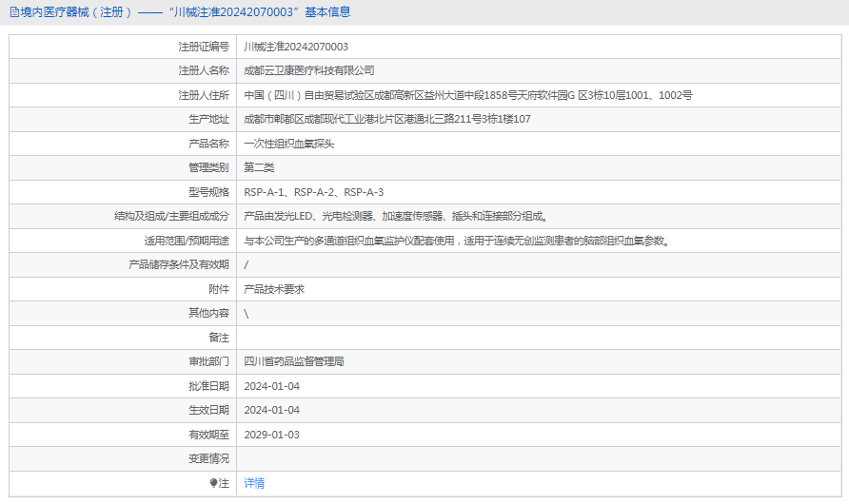Select attachment value 产品技术要求

click(x=274, y=289)
